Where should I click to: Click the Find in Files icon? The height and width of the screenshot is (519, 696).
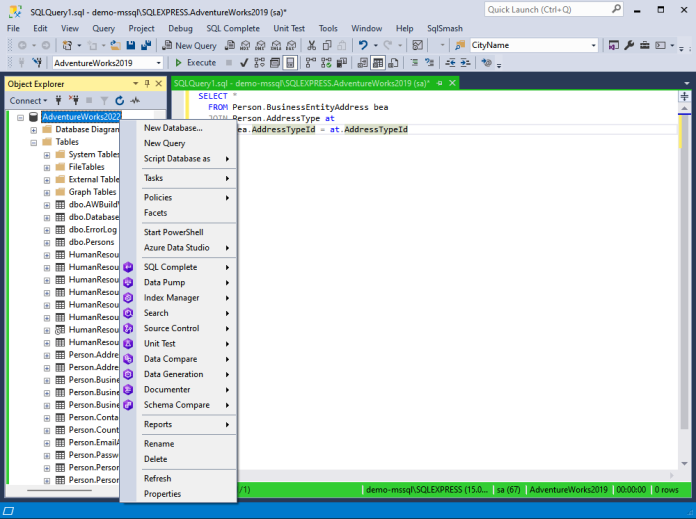coord(460,45)
